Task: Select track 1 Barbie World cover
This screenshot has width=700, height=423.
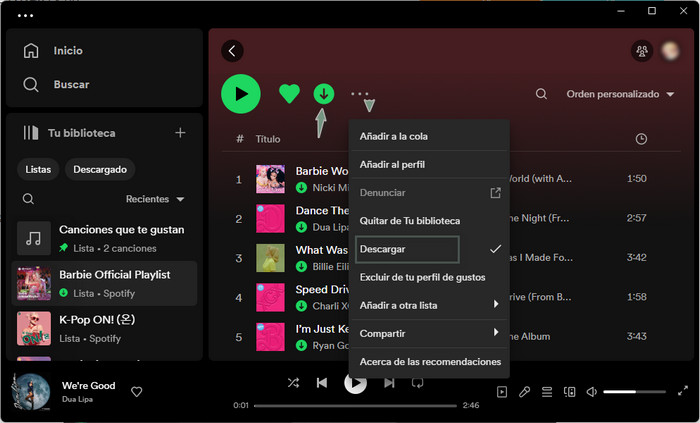Action: point(270,179)
